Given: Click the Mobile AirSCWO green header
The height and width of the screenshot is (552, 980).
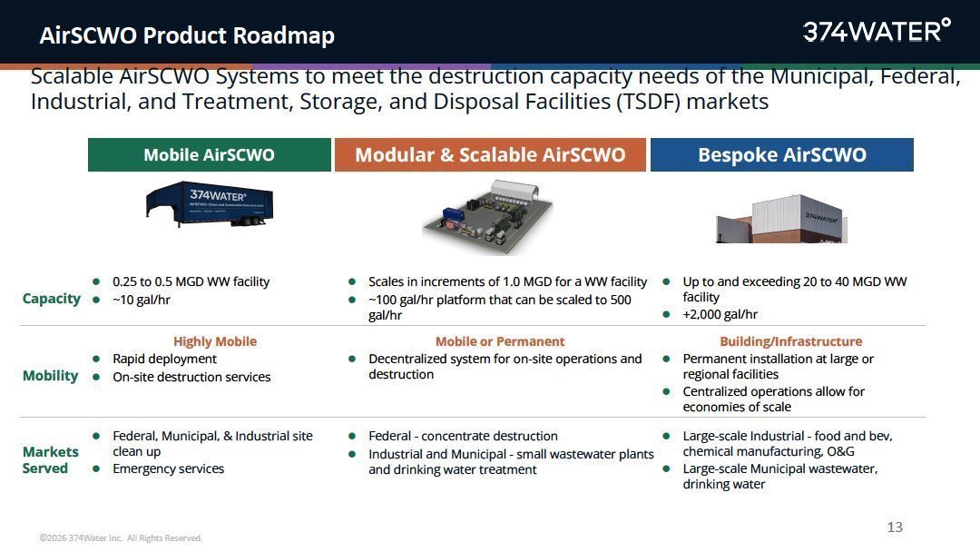Looking at the screenshot, I should click(x=210, y=154).
